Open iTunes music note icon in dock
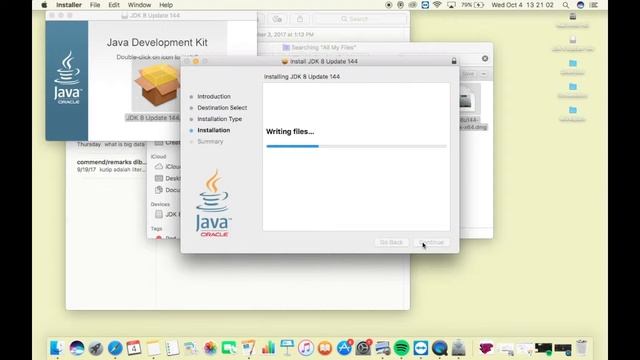 pyautogui.click(x=306, y=348)
